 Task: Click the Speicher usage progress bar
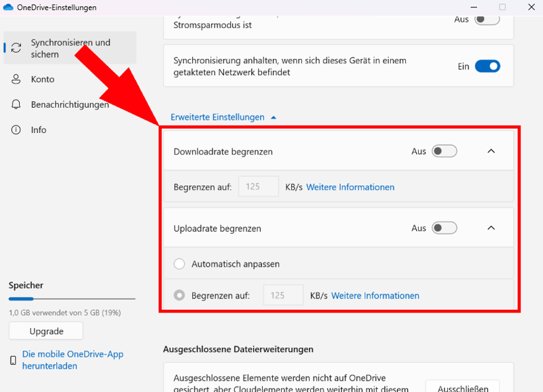click(72, 298)
